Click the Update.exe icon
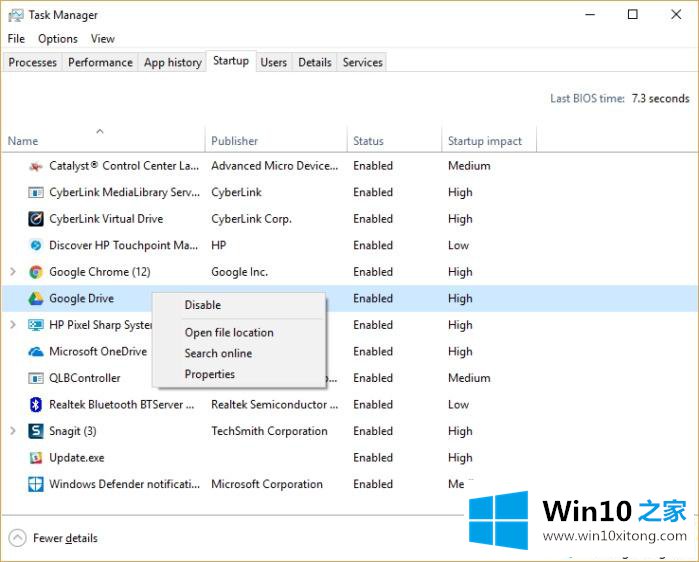The height and width of the screenshot is (562, 699). click(x=36, y=458)
